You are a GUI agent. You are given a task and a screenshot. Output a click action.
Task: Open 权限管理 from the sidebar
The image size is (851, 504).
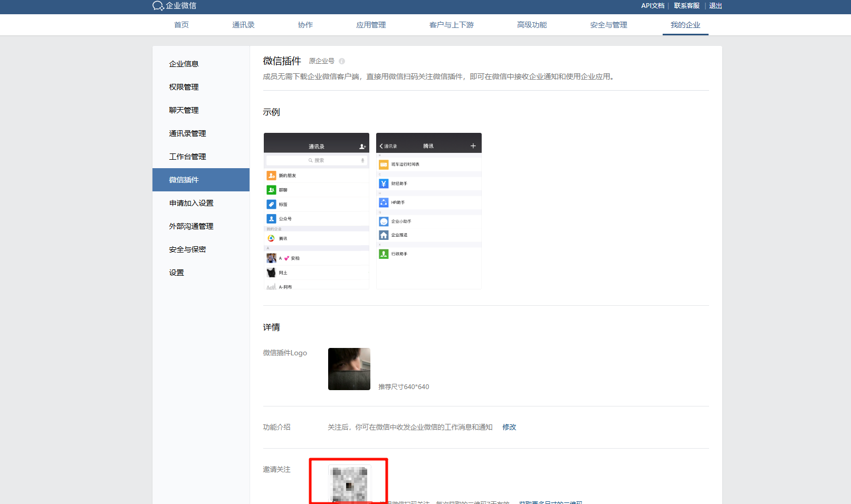click(184, 87)
